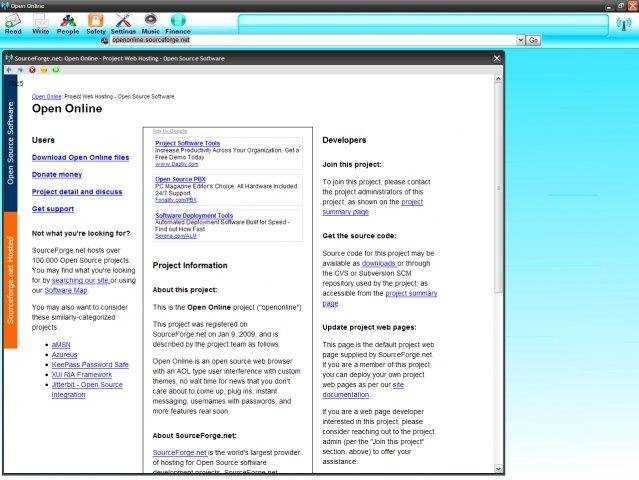Click the downloads link in source code section
Viewport: 639px width, 480px height.
(x=379, y=263)
